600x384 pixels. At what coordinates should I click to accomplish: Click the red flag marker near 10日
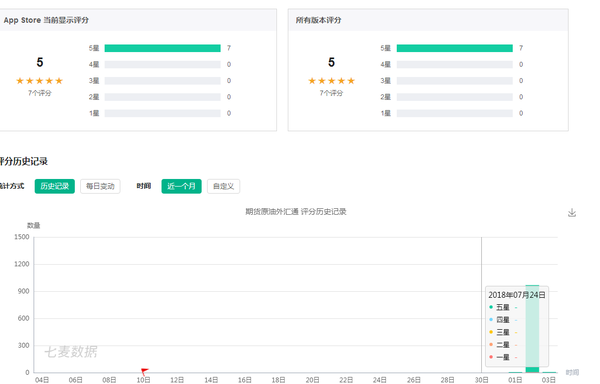pyautogui.click(x=144, y=371)
